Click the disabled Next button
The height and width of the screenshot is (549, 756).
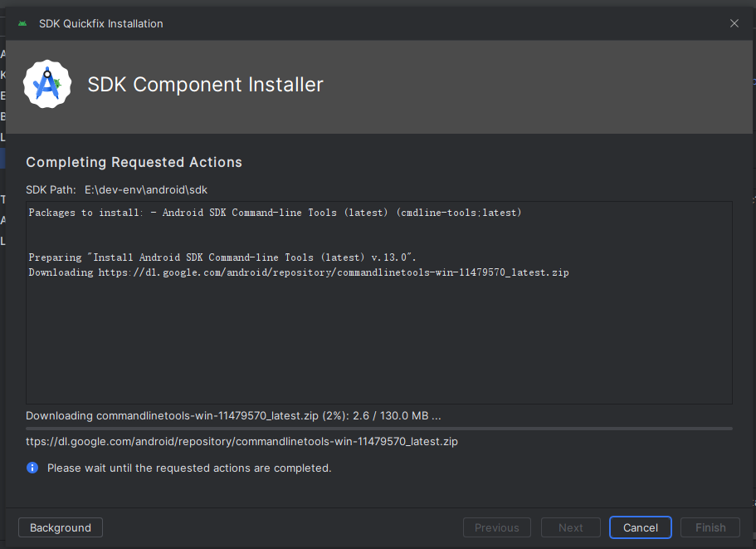pos(570,527)
